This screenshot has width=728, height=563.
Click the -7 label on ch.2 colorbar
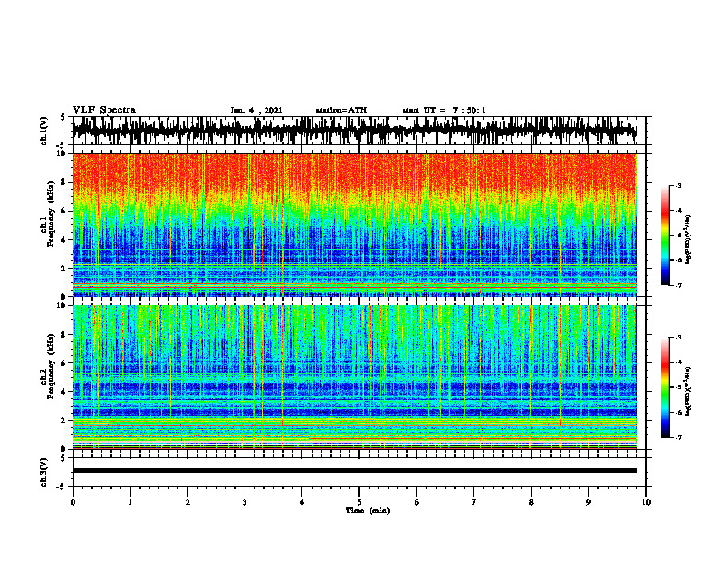(678, 438)
